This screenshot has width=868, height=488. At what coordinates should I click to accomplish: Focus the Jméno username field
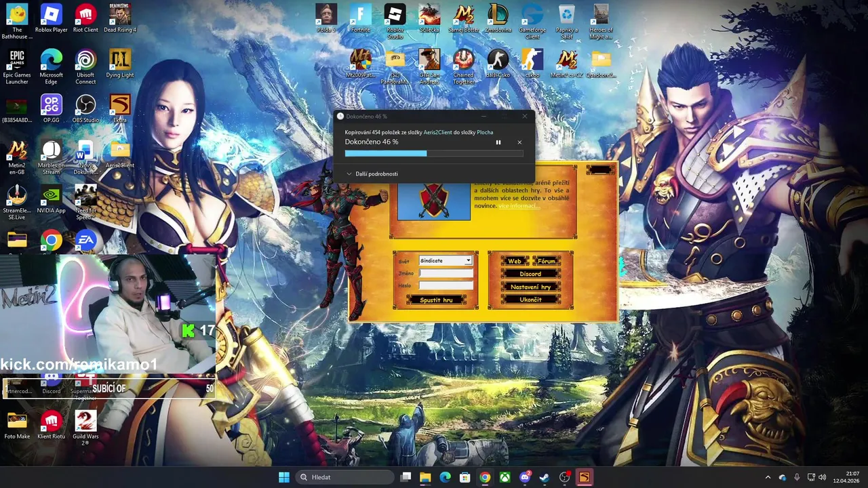point(446,273)
